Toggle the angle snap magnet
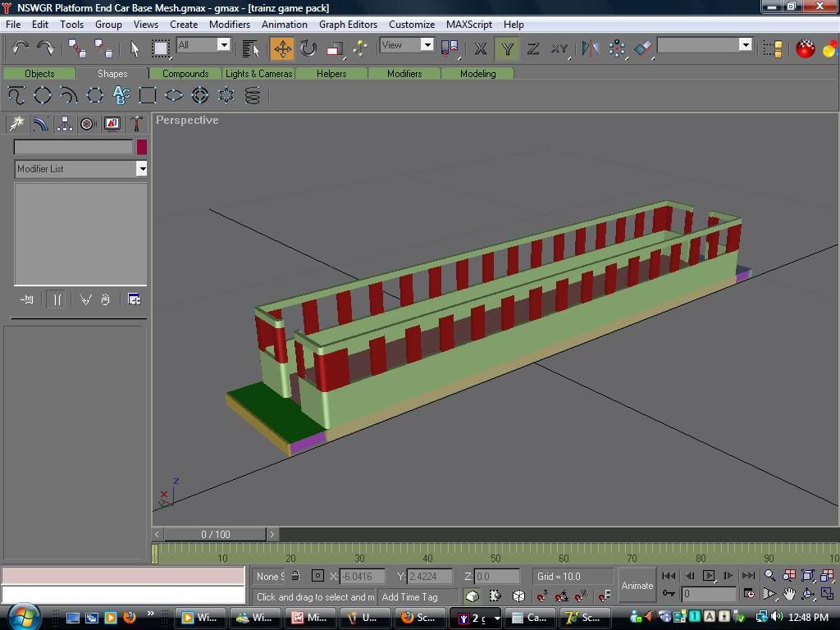The width and height of the screenshot is (840, 630). pyautogui.click(x=561, y=596)
